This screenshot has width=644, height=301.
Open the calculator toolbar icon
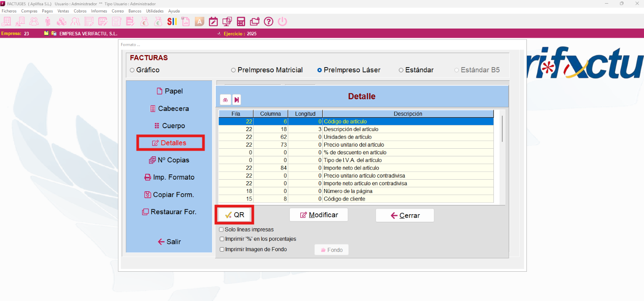241,21
